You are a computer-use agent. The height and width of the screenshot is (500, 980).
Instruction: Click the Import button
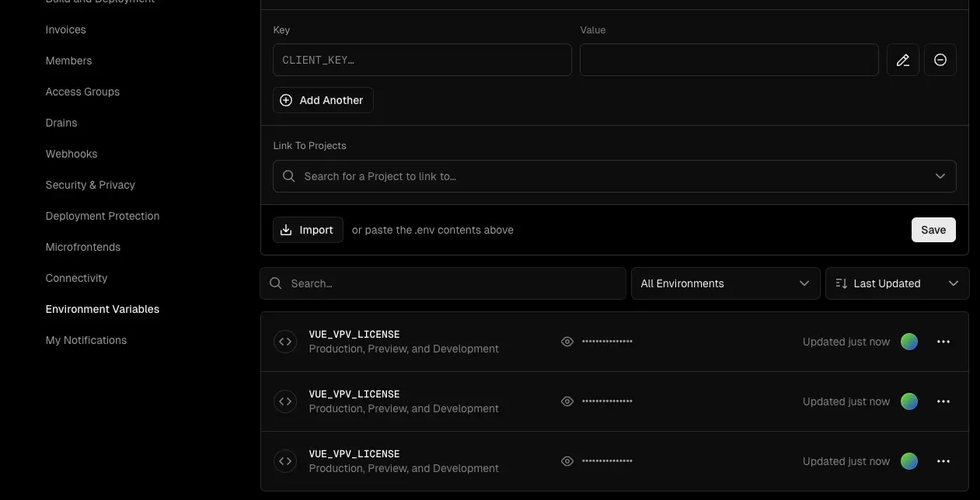point(308,230)
